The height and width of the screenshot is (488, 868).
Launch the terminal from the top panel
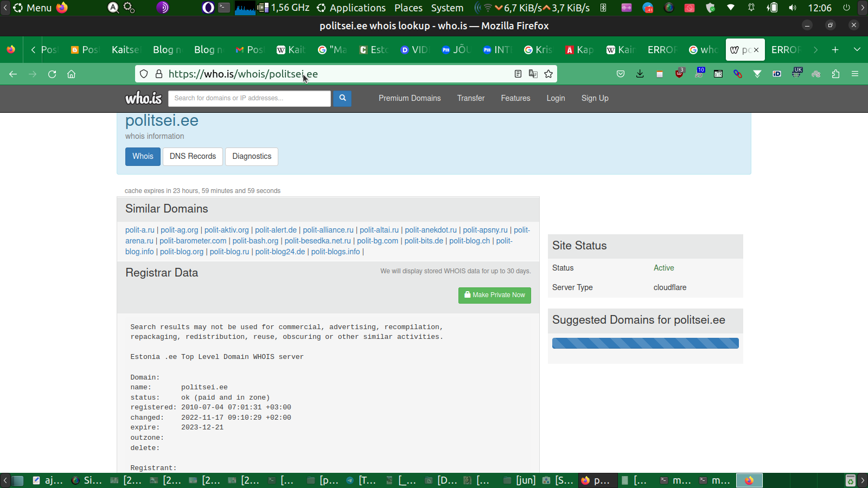[224, 8]
